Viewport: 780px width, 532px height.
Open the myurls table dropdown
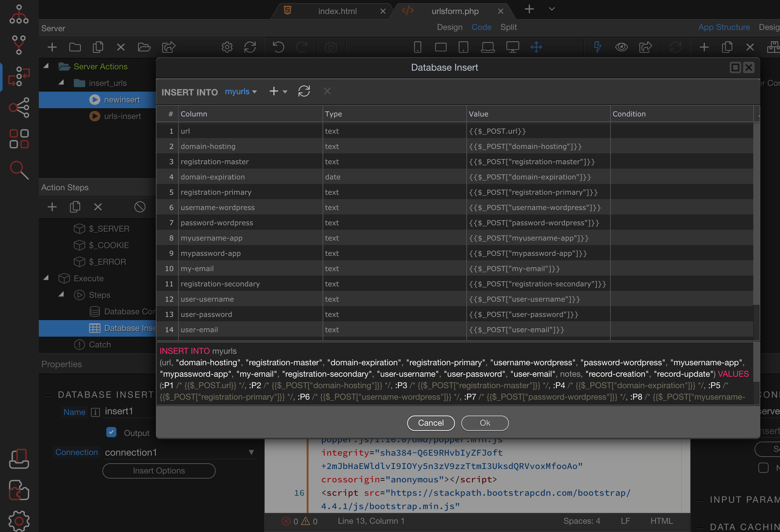[x=240, y=92]
